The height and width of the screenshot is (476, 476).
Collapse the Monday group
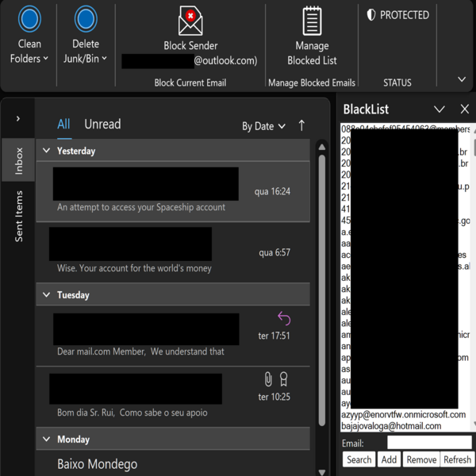click(47, 439)
